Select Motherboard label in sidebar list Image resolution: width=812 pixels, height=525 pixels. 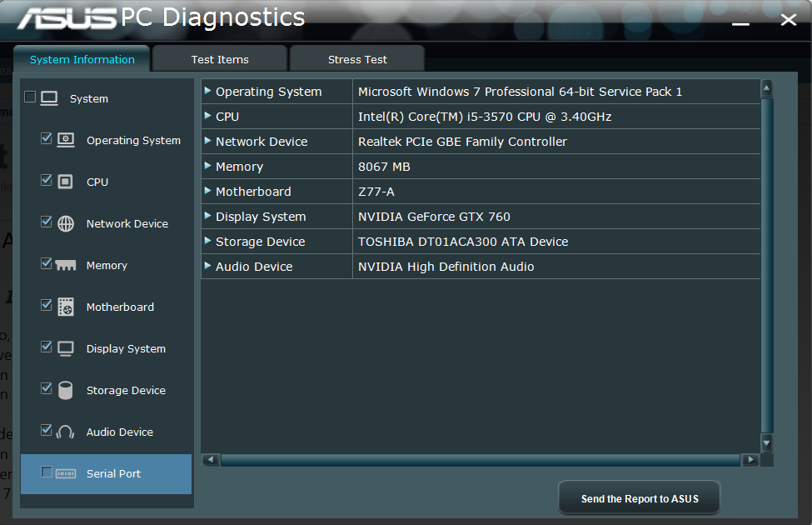pyautogui.click(x=120, y=307)
